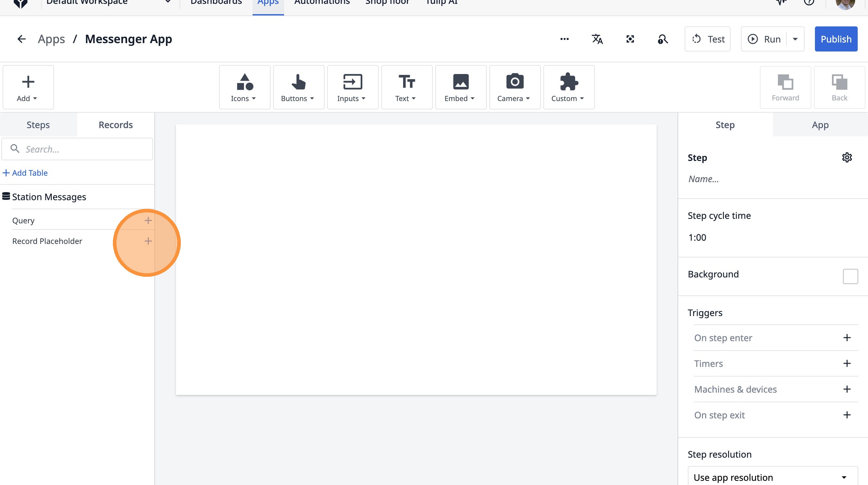The image size is (868, 485).
Task: Add a Machines & devices trigger
Action: click(847, 389)
